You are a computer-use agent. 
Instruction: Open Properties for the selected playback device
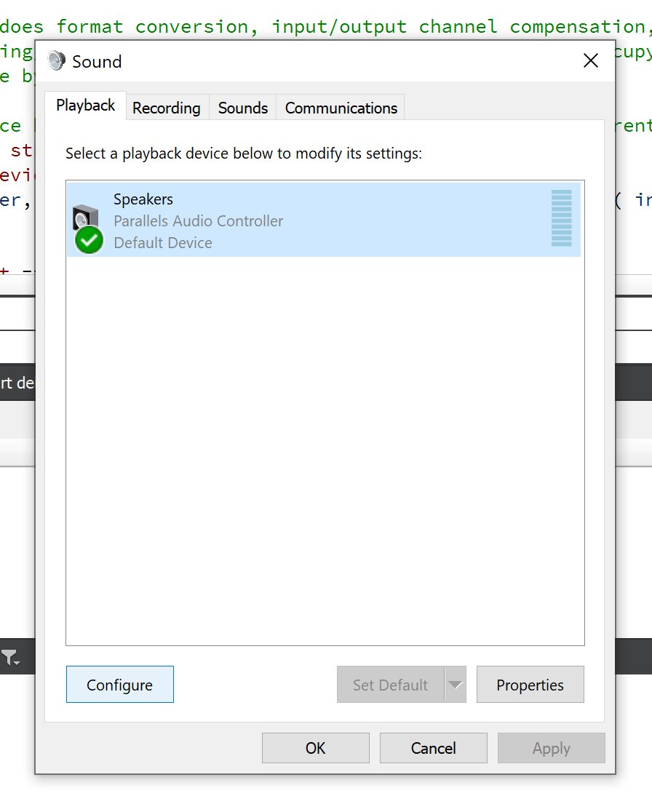tap(530, 684)
